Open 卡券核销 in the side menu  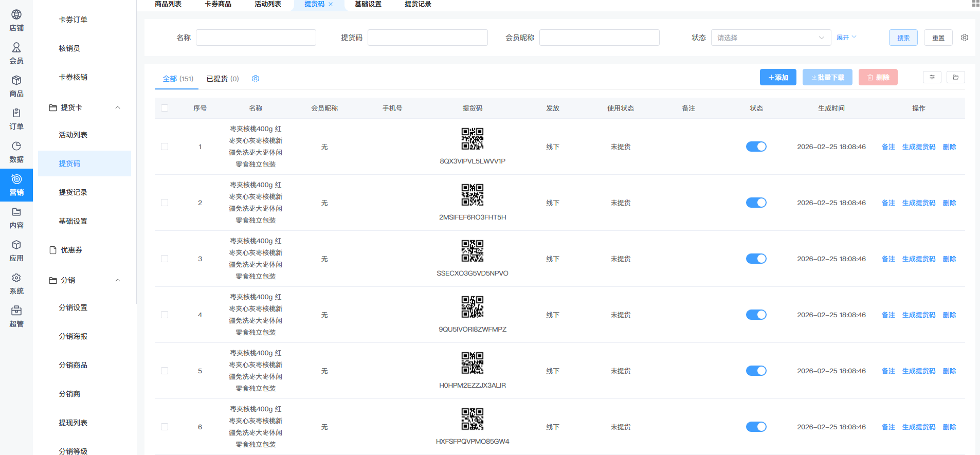[85, 77]
